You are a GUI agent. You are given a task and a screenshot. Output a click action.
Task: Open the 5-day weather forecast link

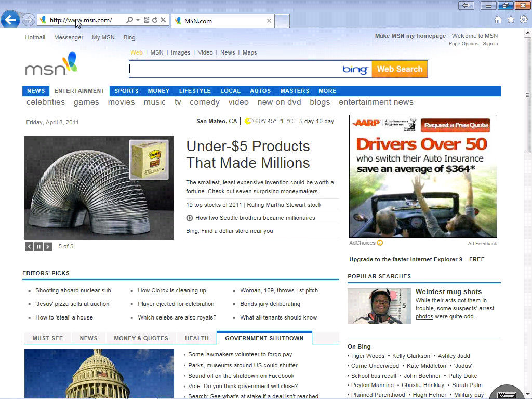pyautogui.click(x=307, y=121)
